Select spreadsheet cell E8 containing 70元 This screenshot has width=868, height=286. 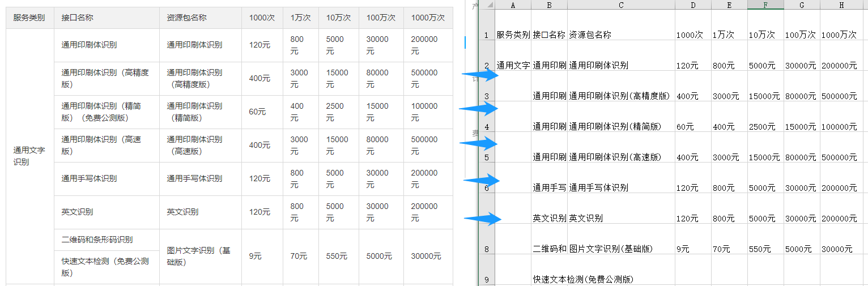point(729,240)
